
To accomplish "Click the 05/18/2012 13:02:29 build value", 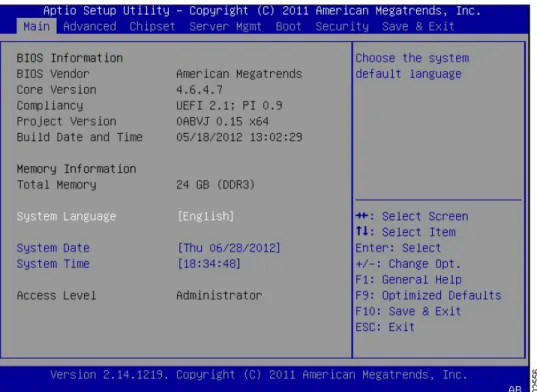I will click(x=239, y=137).
